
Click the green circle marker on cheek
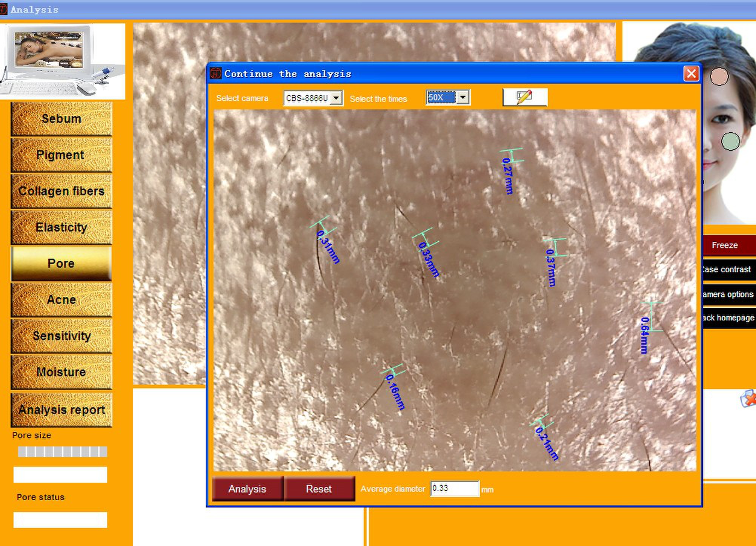click(730, 141)
